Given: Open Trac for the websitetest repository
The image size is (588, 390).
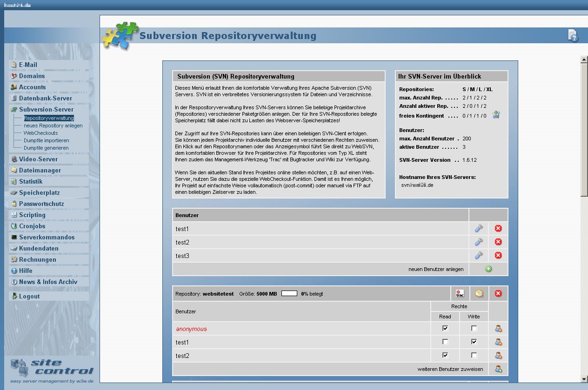Looking at the screenshot, I should [460, 293].
